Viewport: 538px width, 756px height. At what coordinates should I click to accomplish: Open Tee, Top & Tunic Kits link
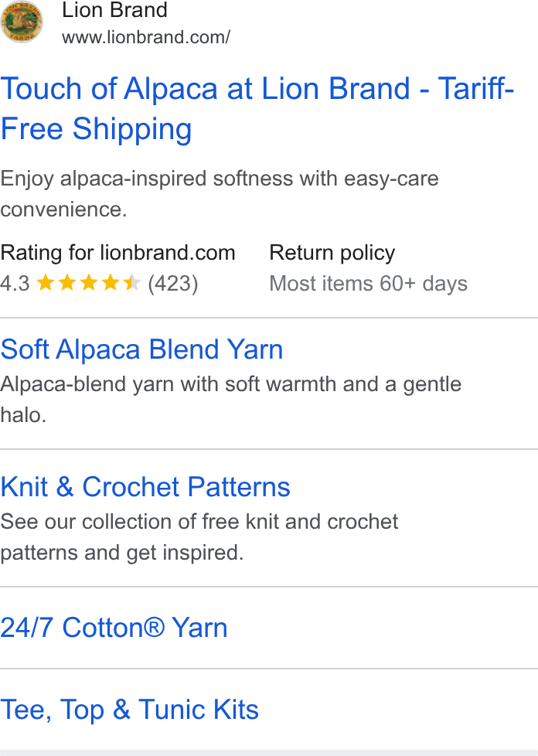130,709
